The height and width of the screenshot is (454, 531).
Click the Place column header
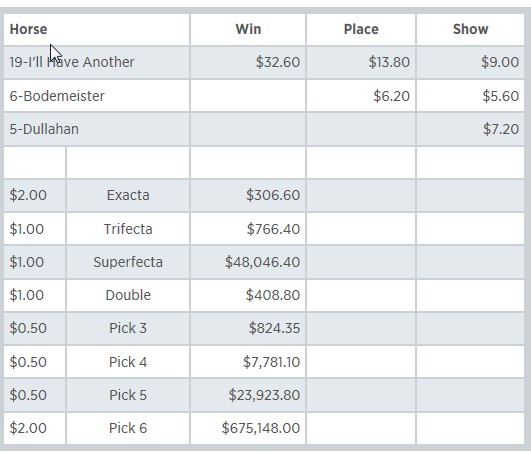pyautogui.click(x=361, y=29)
